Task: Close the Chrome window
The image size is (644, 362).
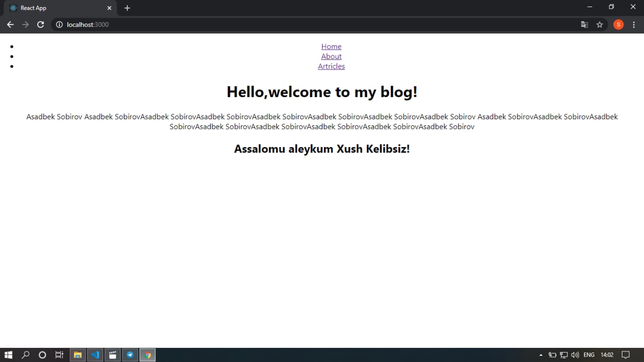Action: pos(633,7)
